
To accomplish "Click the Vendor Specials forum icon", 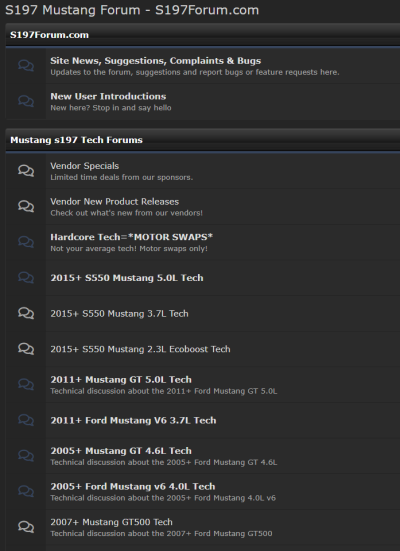I will click(x=26, y=171).
